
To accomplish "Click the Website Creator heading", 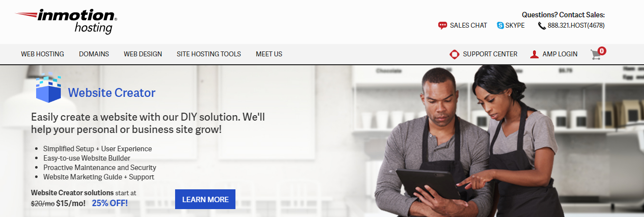I will pos(112,92).
